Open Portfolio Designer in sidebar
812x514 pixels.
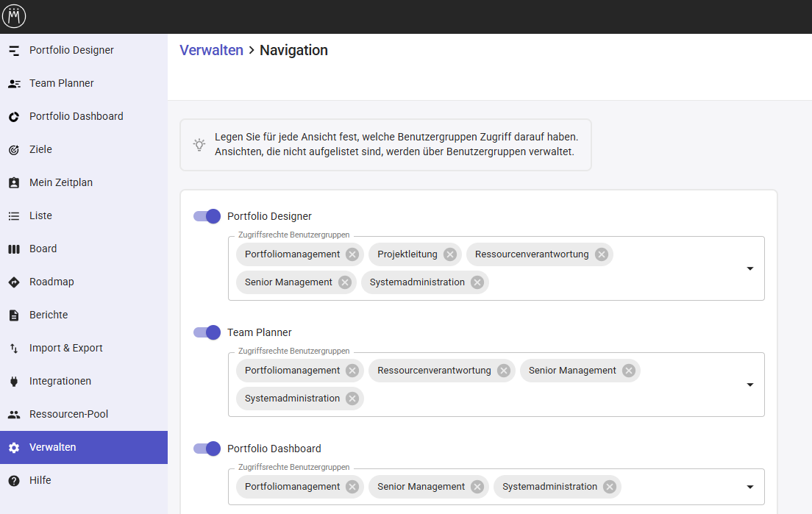(x=84, y=50)
